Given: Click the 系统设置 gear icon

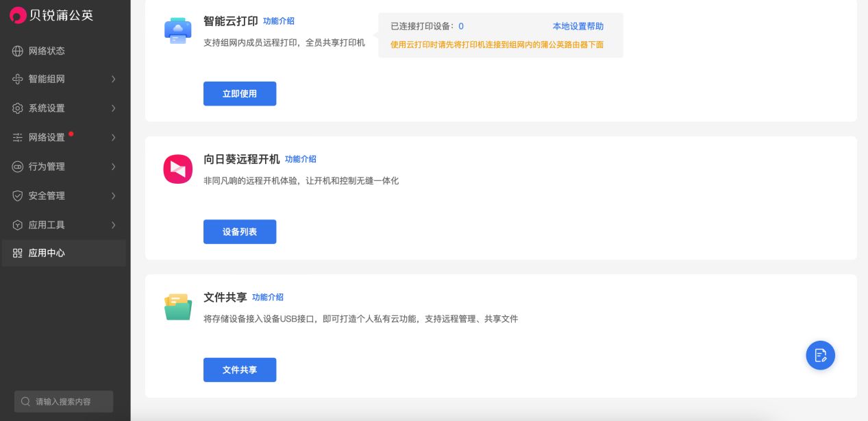Looking at the screenshot, I should [x=18, y=108].
